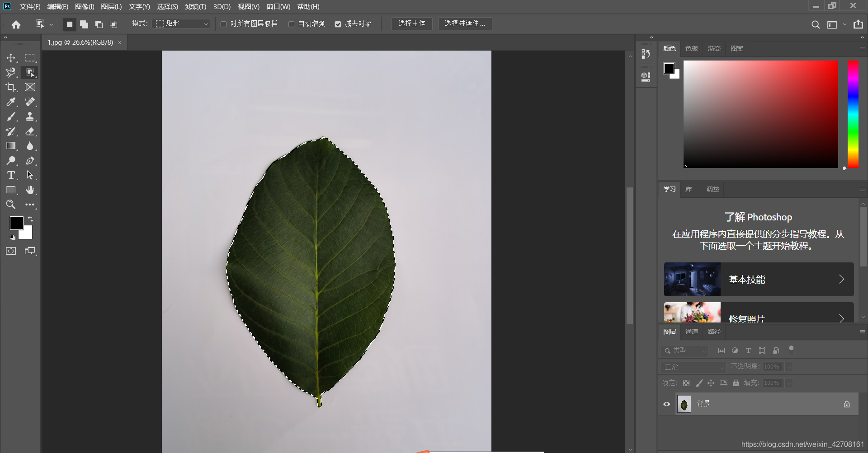
Task: Select the Brush tool
Action: (11, 117)
